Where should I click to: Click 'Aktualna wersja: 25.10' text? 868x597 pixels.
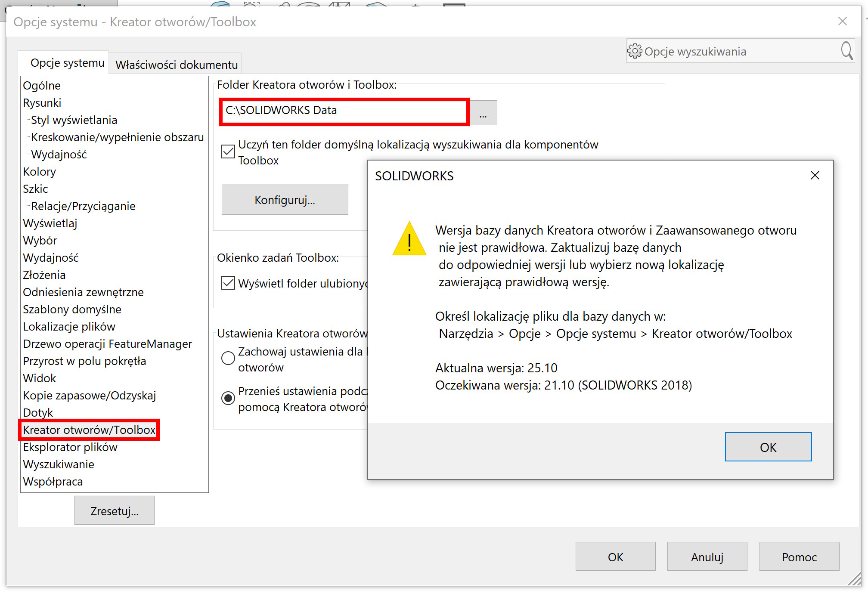(x=496, y=368)
